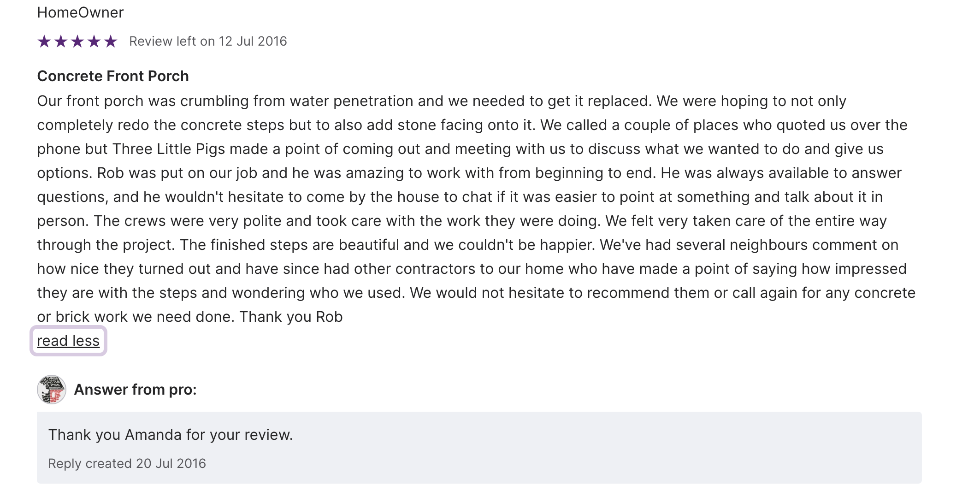Click the closing words Thank you Rob

click(291, 317)
